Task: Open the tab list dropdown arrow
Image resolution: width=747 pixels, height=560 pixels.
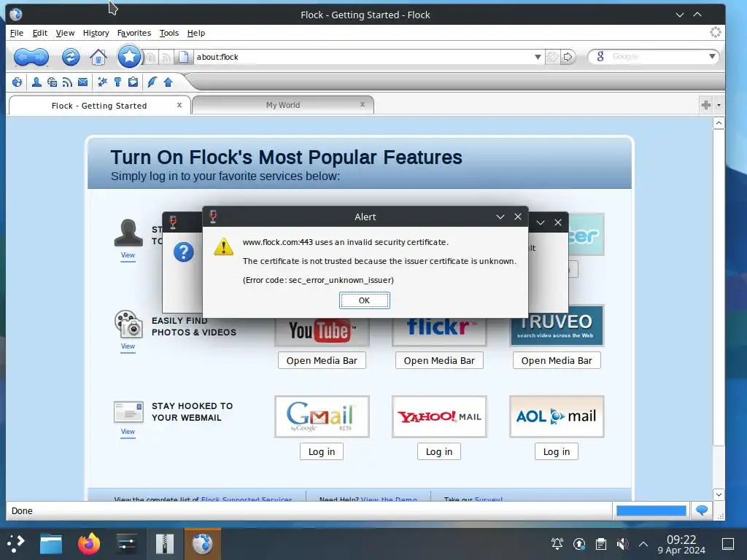Action: tap(719, 105)
